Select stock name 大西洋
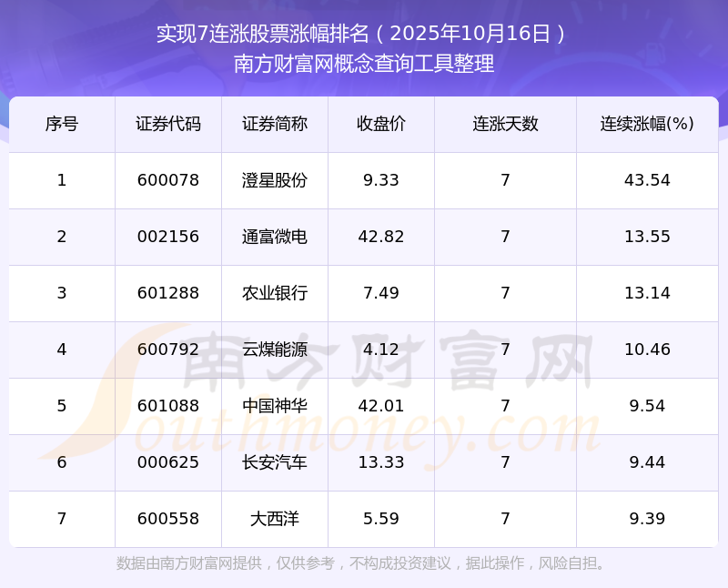728x588 pixels. tap(275, 519)
